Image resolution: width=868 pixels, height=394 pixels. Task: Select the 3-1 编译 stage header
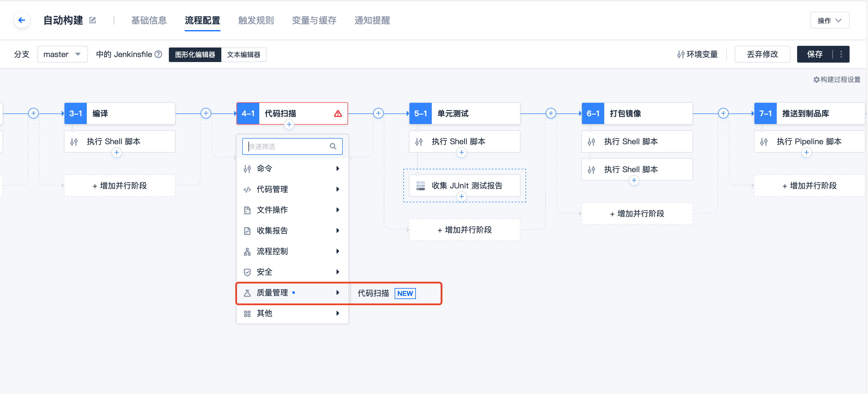click(120, 114)
